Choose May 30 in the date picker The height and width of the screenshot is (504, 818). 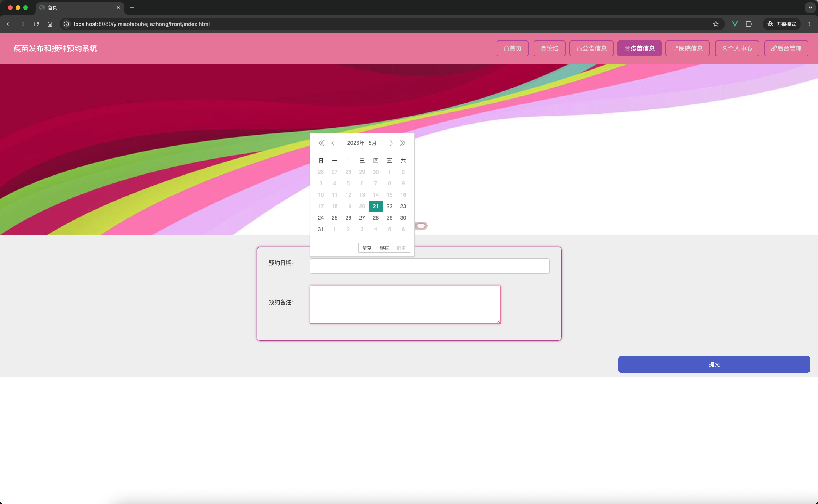point(403,218)
